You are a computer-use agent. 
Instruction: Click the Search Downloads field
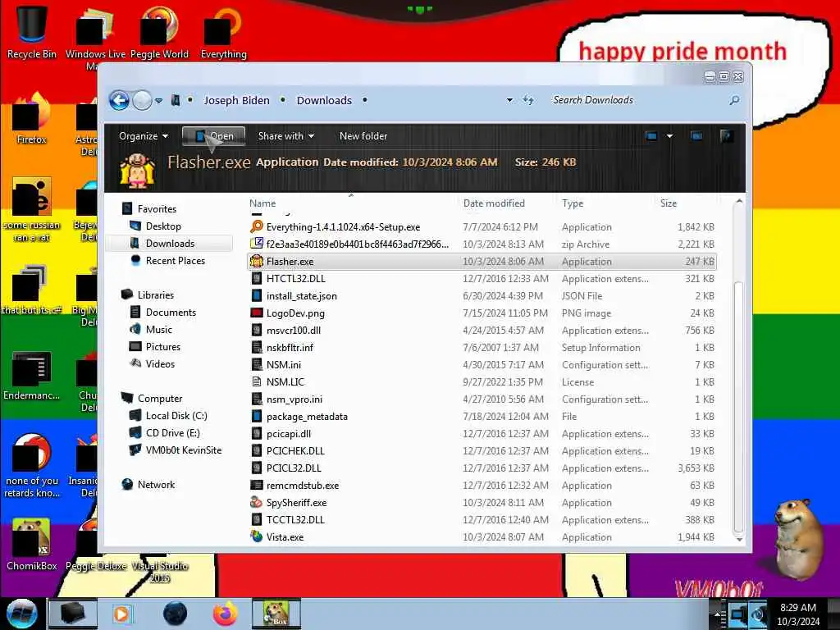tap(637, 100)
